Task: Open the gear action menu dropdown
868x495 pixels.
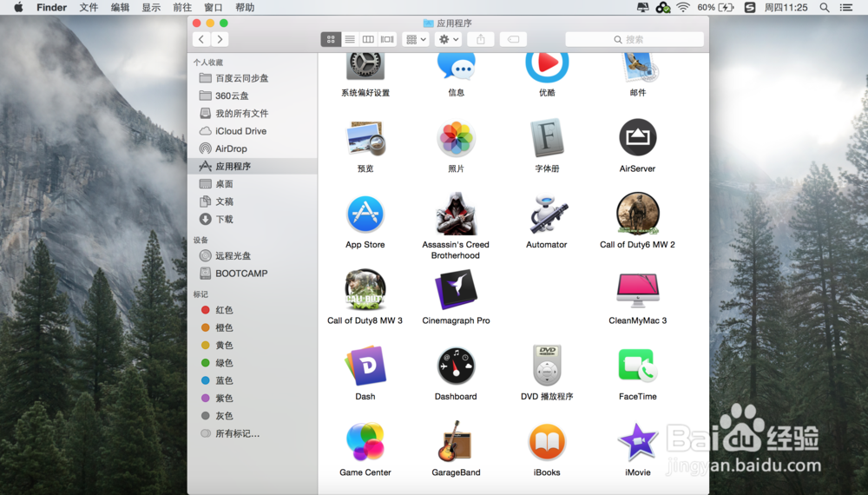Action: 449,39
